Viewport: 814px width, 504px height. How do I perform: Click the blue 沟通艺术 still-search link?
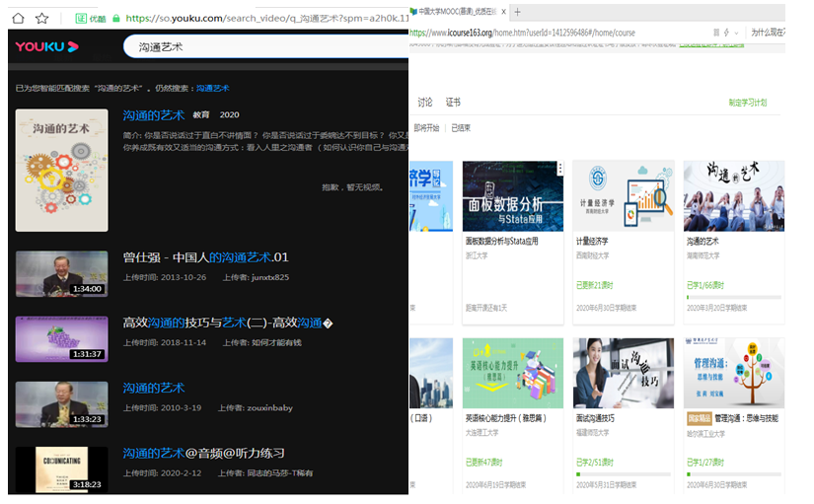click(212, 88)
